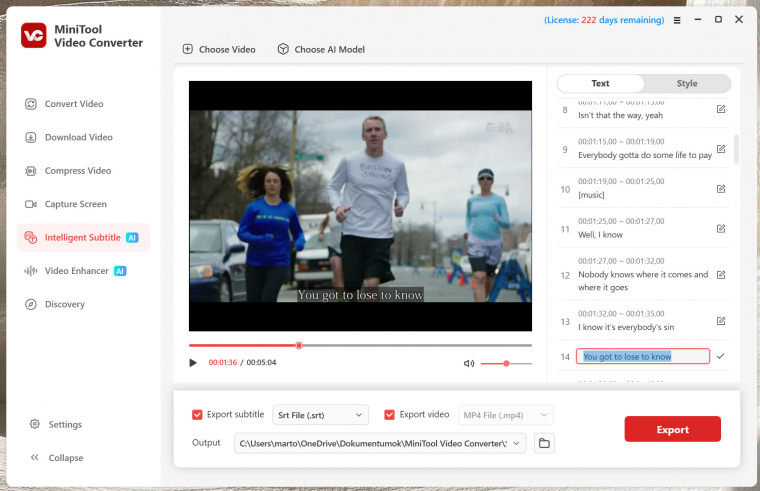Edit subtitle 13 'I know it's everybody's sin'
The height and width of the screenshot is (491, 760).
coord(721,321)
